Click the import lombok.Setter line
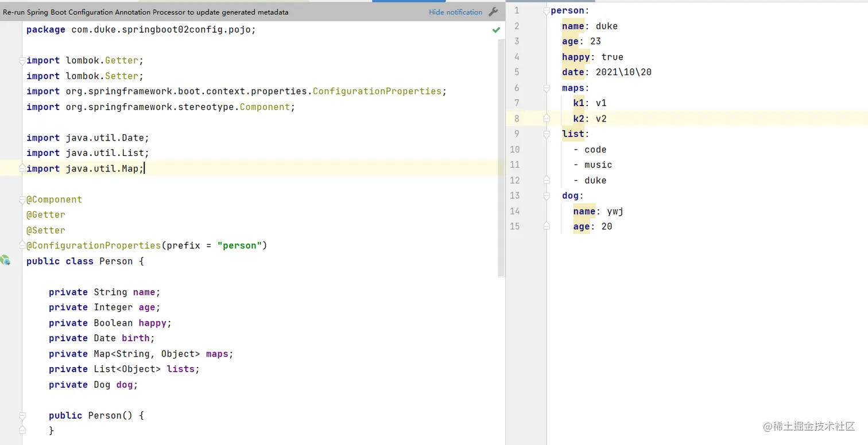868x445 pixels. 85,76
